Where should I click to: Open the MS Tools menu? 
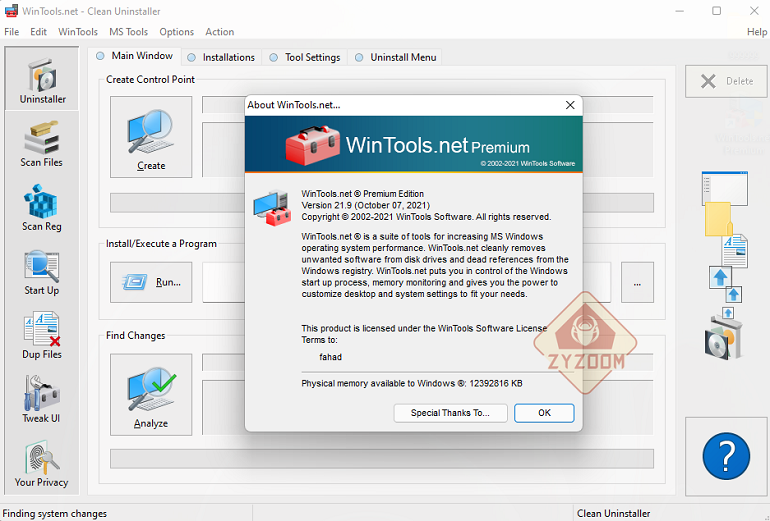point(128,32)
